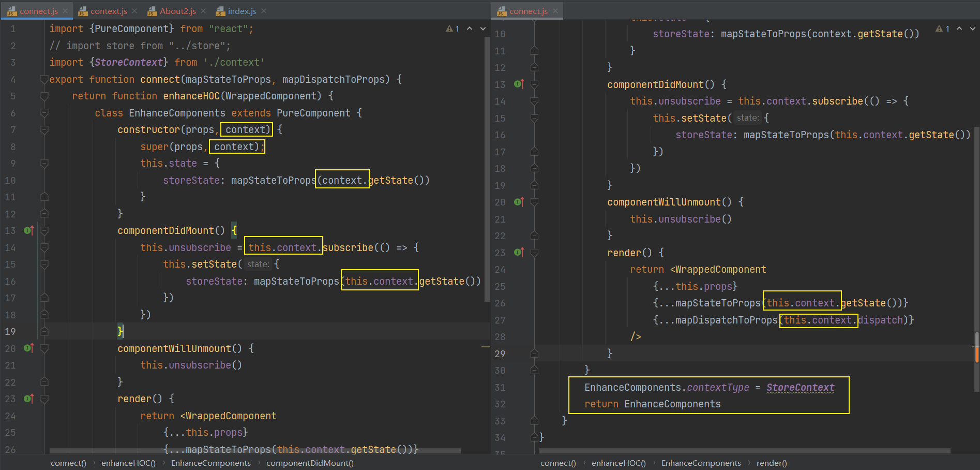Image resolution: width=980 pixels, height=470 pixels.
Task: Collapse EnhanceComponents class fold on left line 6
Action: click(x=44, y=113)
